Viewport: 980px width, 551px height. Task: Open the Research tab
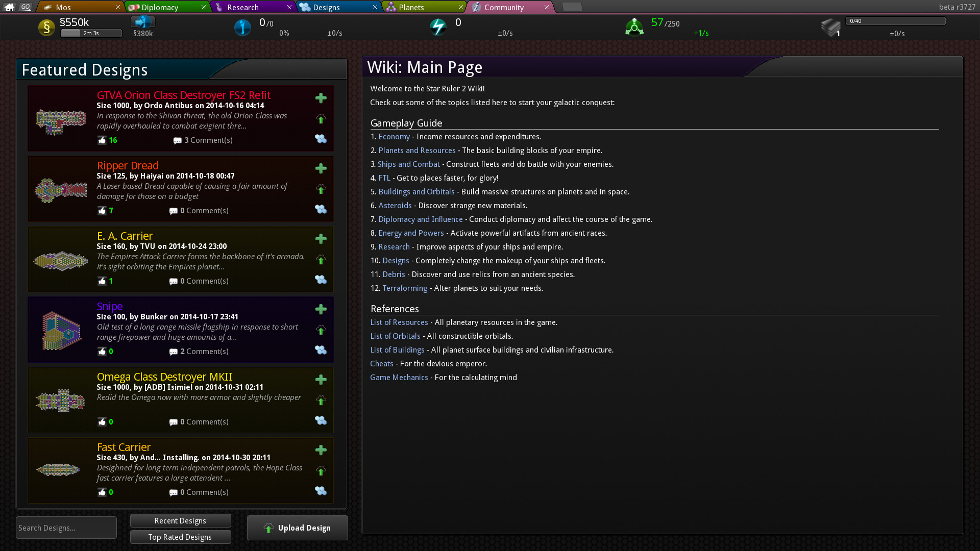243,7
